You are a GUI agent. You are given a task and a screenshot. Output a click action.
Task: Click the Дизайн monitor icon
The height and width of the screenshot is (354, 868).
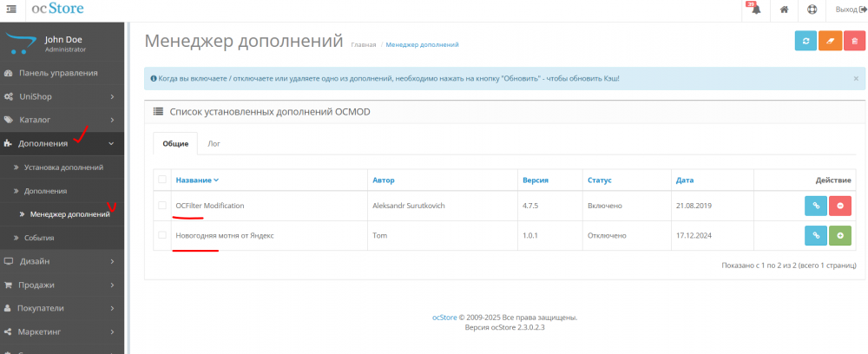9,262
